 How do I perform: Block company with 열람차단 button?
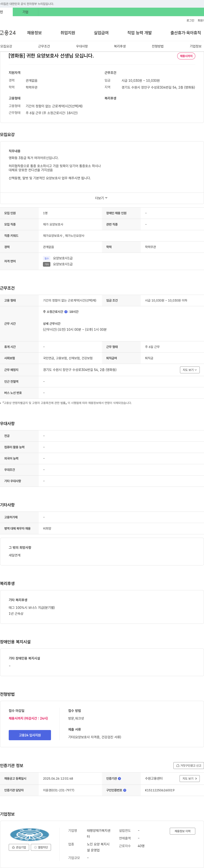click(41, 847)
